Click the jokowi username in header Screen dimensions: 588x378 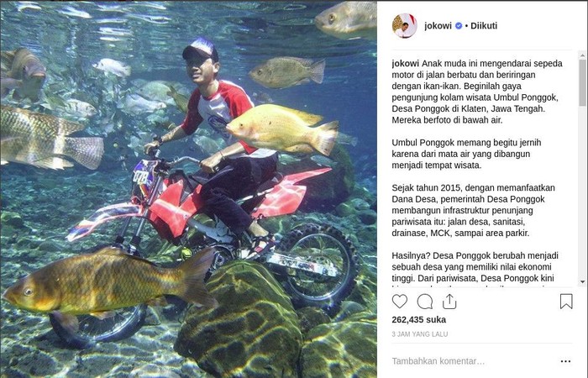(x=438, y=26)
